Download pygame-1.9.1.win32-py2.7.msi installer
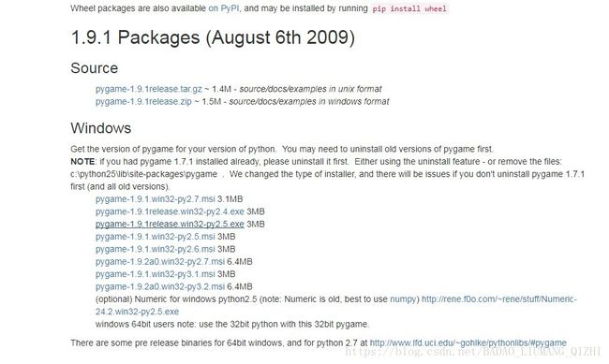 (155, 199)
